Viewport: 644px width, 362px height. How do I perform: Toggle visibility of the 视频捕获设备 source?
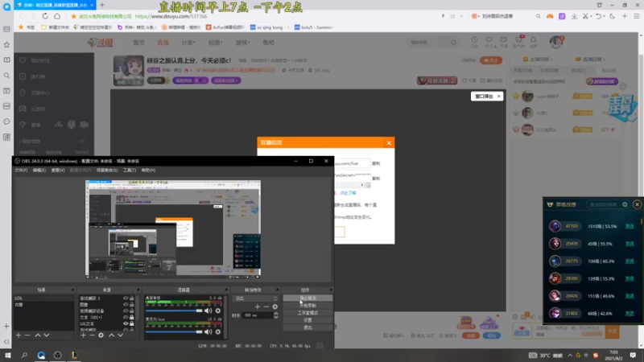point(126,311)
